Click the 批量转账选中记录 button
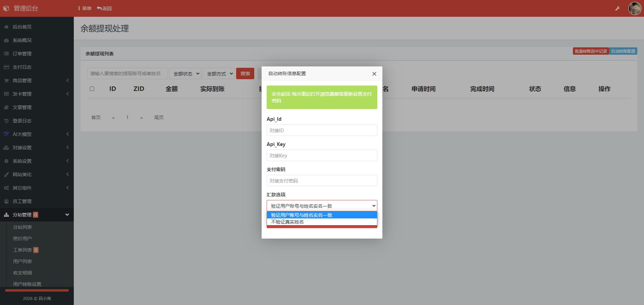Screen dimensions: 644x305 pos(590,51)
